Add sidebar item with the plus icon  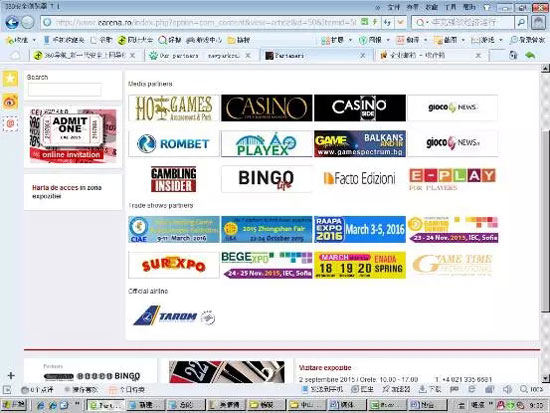click(11, 375)
